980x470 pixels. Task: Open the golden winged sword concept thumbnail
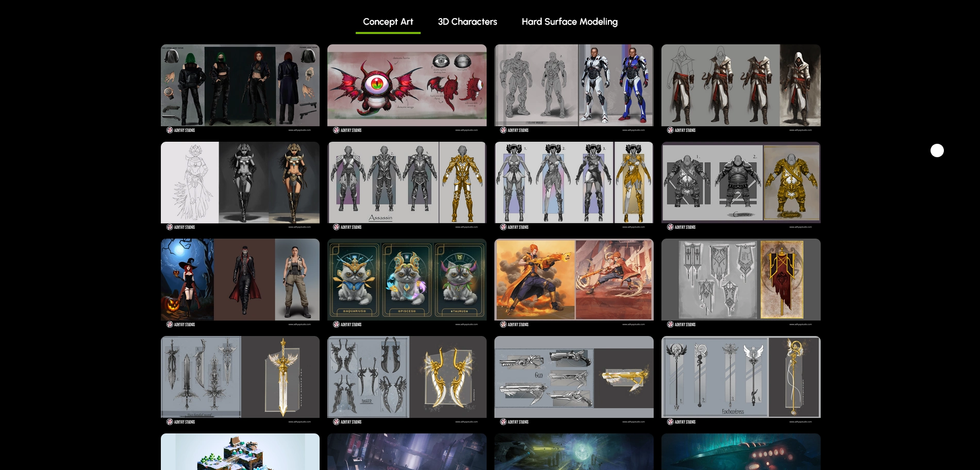(x=240, y=381)
